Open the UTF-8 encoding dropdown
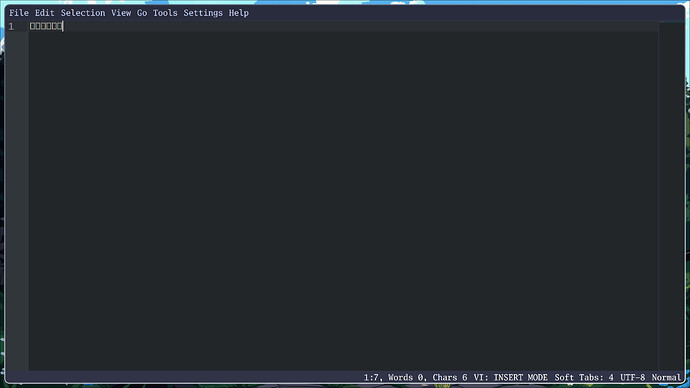The image size is (690, 388). coord(632,377)
